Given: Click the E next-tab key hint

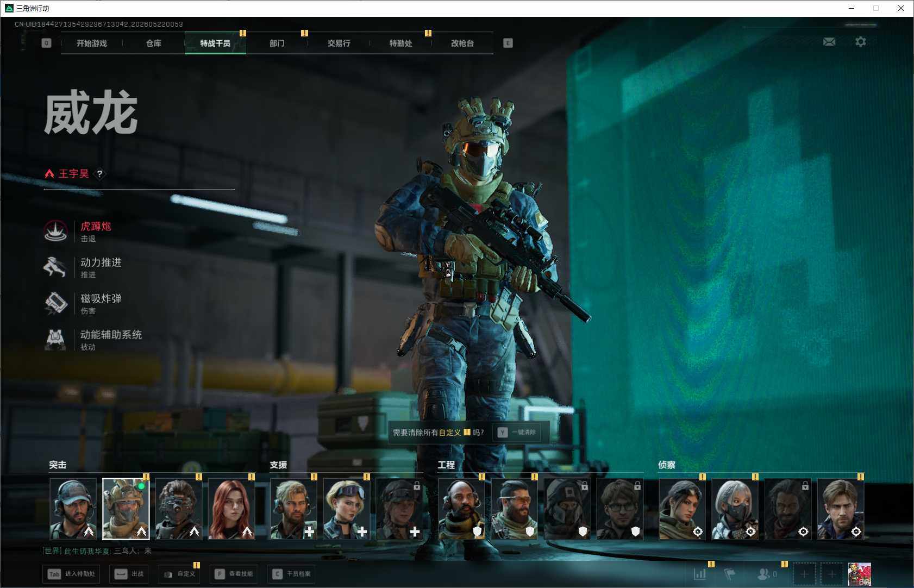Looking at the screenshot, I should 508,43.
